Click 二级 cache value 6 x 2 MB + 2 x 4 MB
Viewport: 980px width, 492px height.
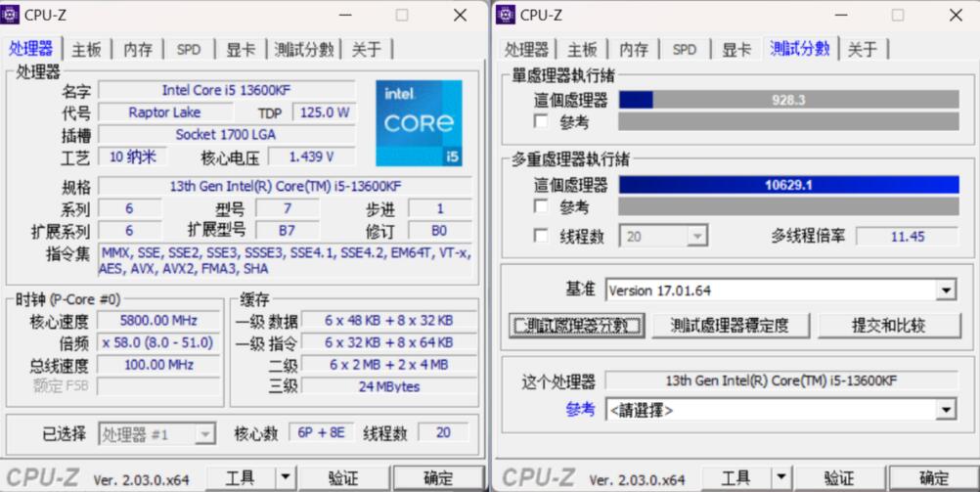click(x=388, y=365)
